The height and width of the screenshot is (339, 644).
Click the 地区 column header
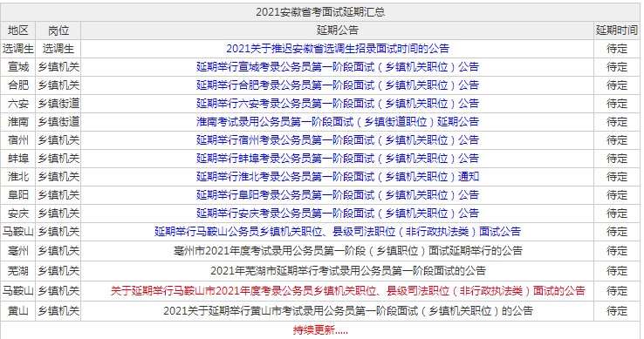coord(18,31)
